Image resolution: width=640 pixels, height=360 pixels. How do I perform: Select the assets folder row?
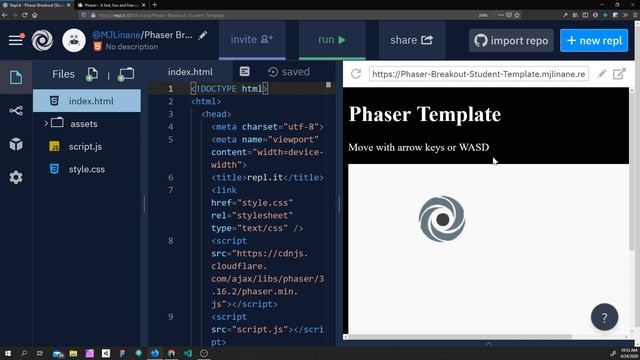[87, 123]
